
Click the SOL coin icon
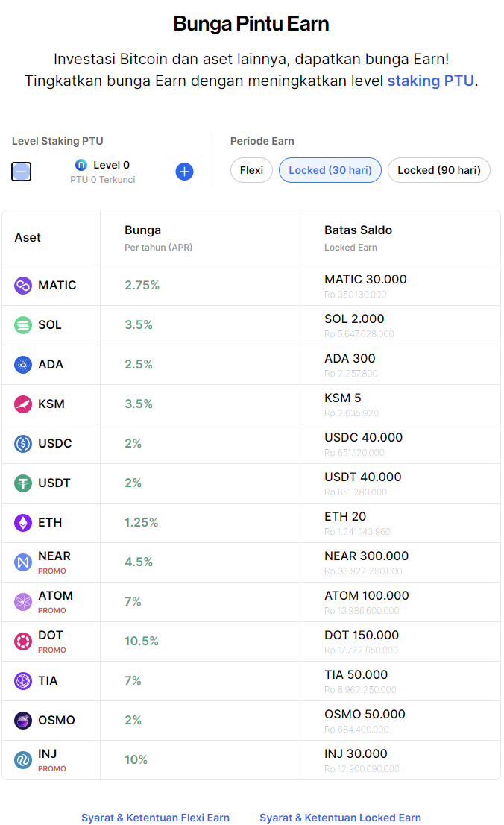[22, 325]
